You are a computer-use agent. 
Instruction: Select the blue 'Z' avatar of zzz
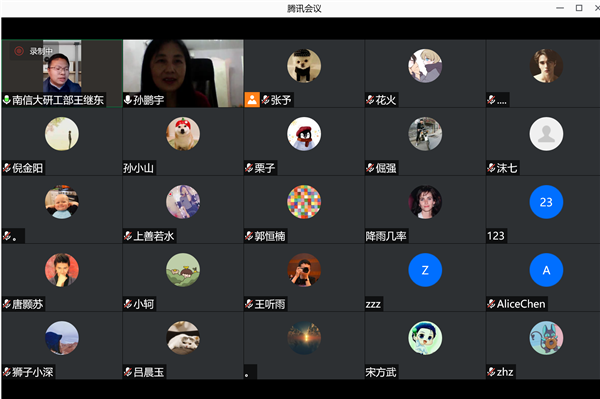point(425,270)
